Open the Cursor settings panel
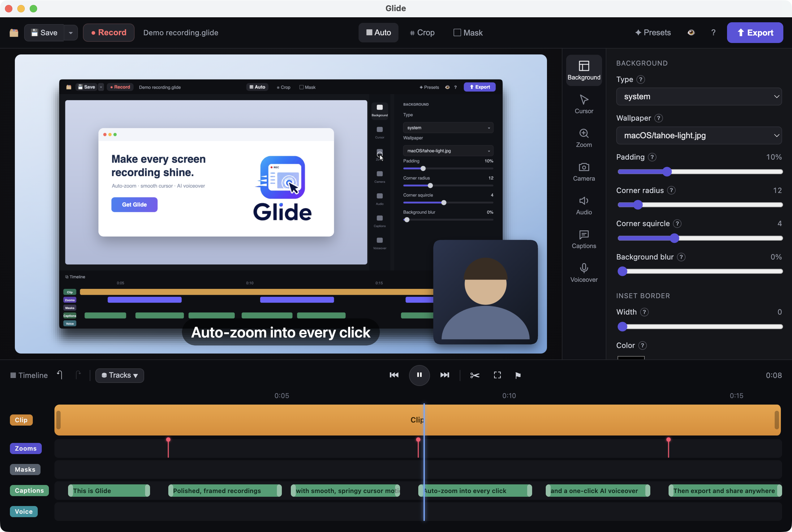 (x=584, y=104)
